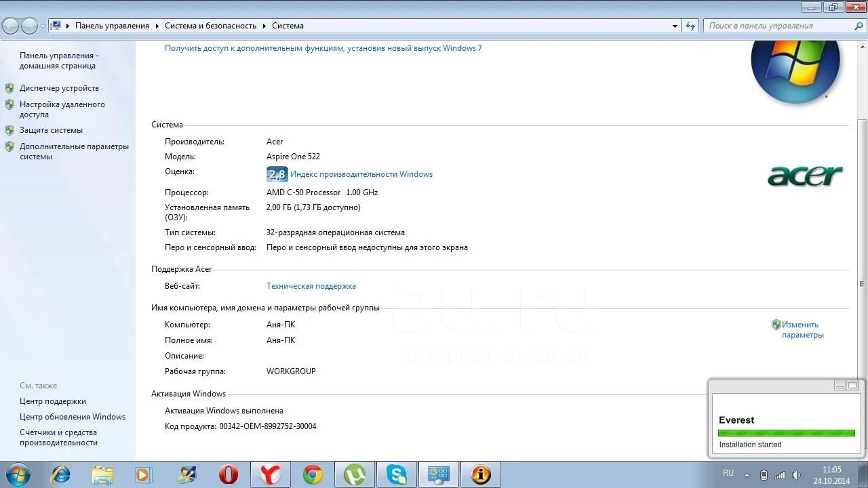Image resolution: width=868 pixels, height=488 pixels.
Task: Select the Control Panel taskbar button
Action: click(x=439, y=474)
